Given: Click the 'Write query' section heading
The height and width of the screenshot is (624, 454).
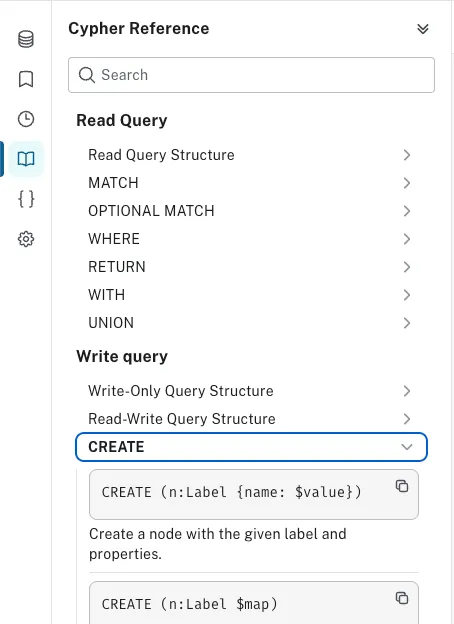Looking at the screenshot, I should [x=122, y=356].
